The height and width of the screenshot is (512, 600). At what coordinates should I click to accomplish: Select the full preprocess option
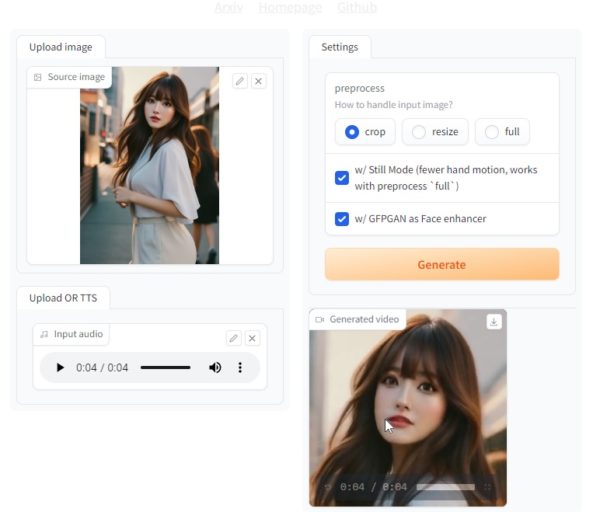click(492, 132)
